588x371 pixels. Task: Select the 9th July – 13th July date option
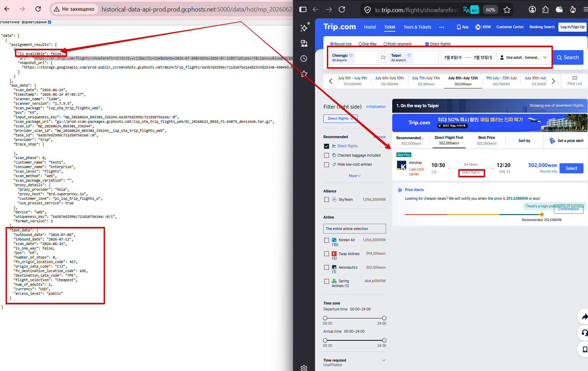pos(501,81)
